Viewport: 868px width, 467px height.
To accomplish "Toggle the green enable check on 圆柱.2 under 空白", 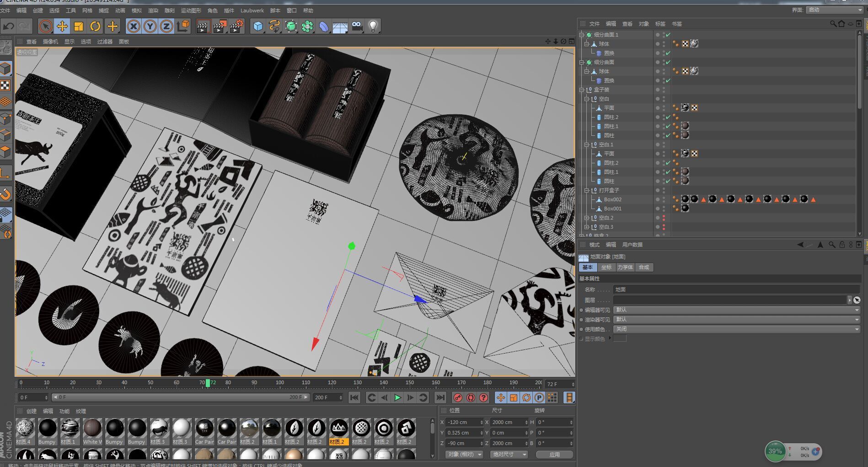I will pos(668,117).
